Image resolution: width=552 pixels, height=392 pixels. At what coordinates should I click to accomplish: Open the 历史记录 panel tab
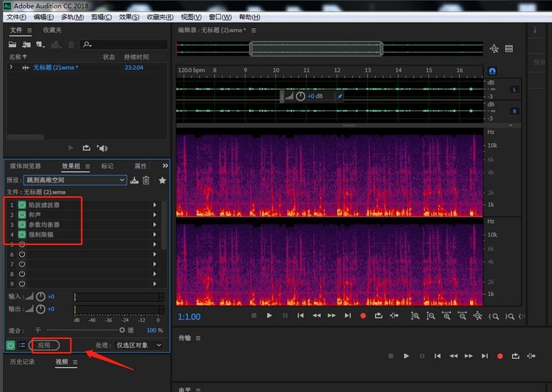(x=22, y=362)
